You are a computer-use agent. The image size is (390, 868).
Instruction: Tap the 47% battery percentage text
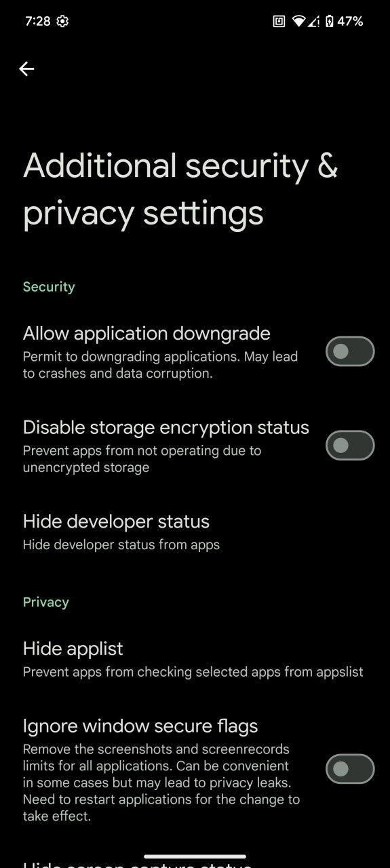(350, 21)
